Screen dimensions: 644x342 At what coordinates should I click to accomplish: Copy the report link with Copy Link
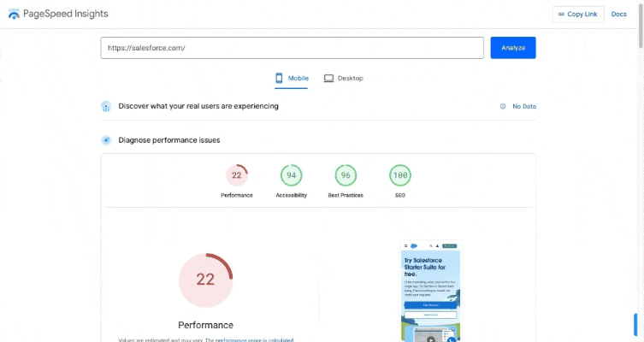[x=578, y=14]
